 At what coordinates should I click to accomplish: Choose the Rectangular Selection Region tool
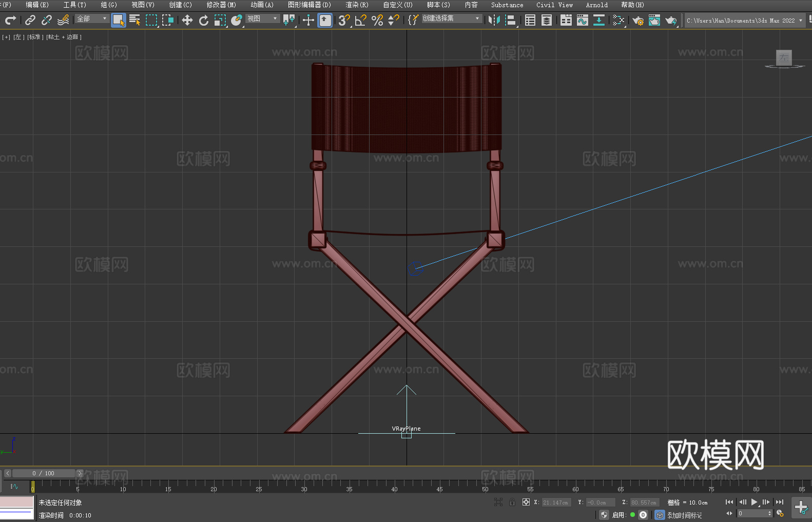151,20
